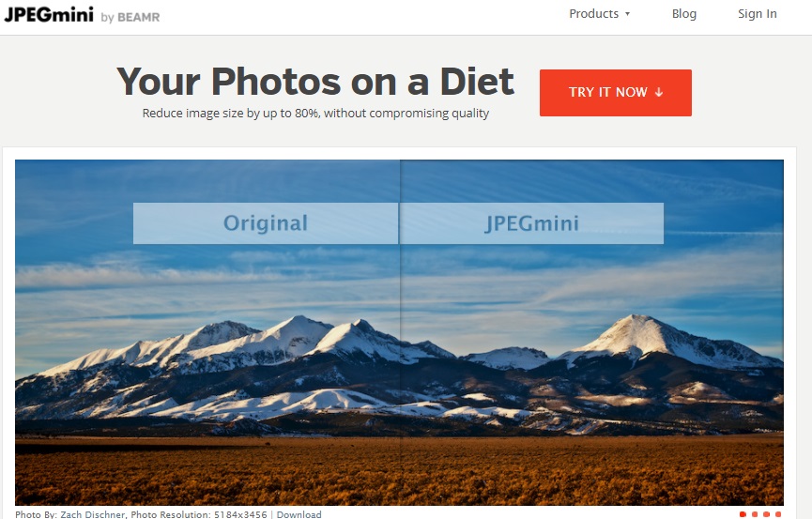Click the 'by BEAMR' logo text
Image resolution: width=812 pixels, height=519 pixels.
pos(130,17)
